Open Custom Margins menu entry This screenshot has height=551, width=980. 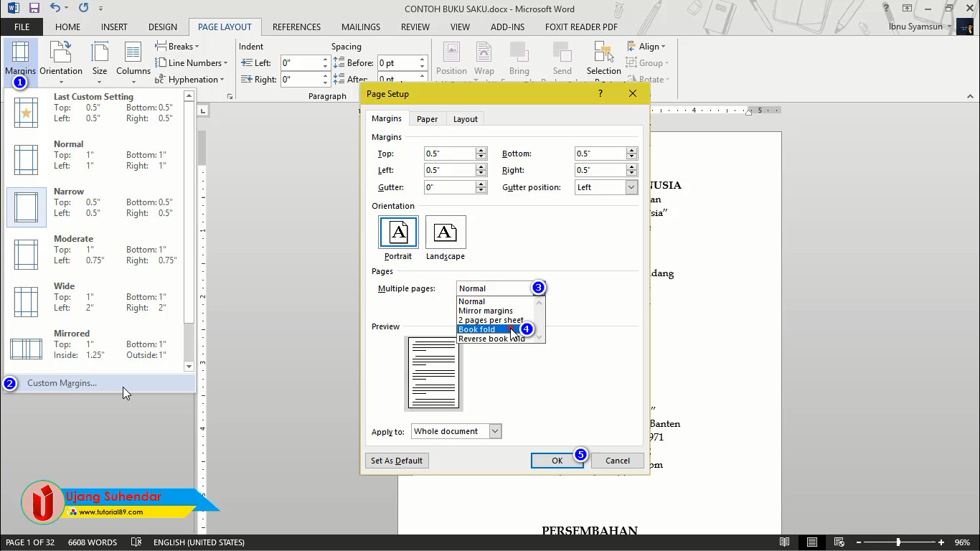point(99,383)
